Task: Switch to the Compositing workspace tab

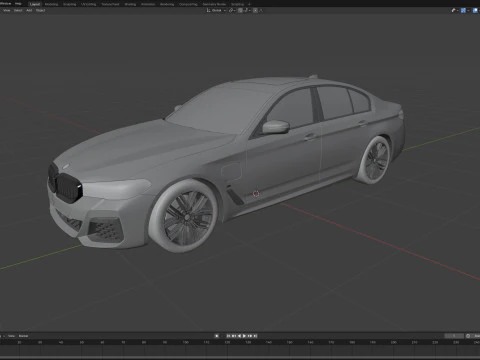Action: pyautogui.click(x=188, y=4)
